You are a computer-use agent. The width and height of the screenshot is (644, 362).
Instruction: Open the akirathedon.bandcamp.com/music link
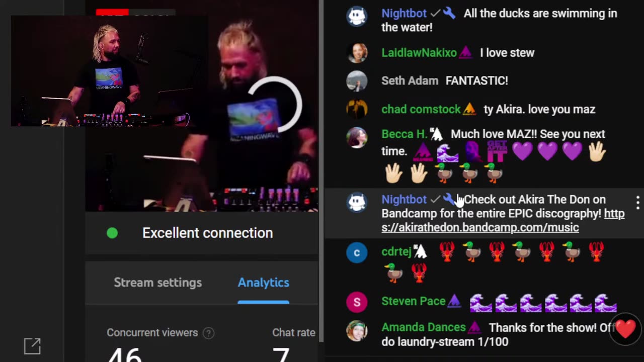pyautogui.click(x=503, y=221)
